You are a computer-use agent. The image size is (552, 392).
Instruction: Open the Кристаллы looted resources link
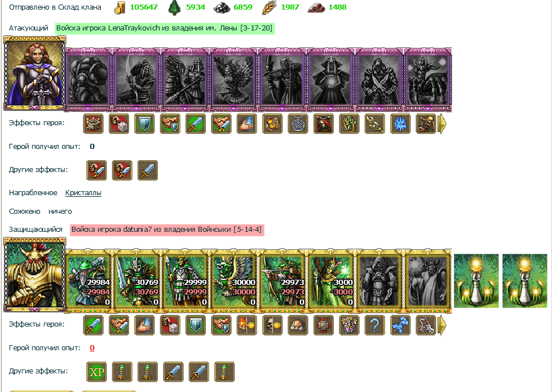click(x=83, y=193)
